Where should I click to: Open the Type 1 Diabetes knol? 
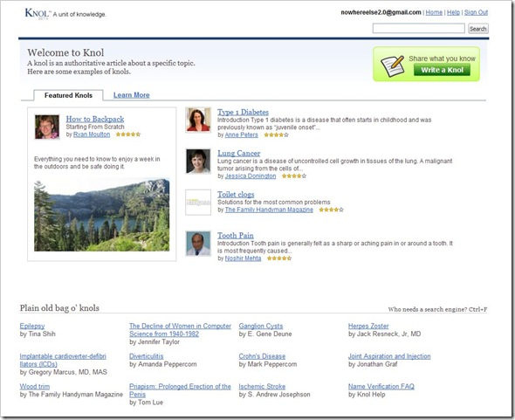pyautogui.click(x=243, y=112)
